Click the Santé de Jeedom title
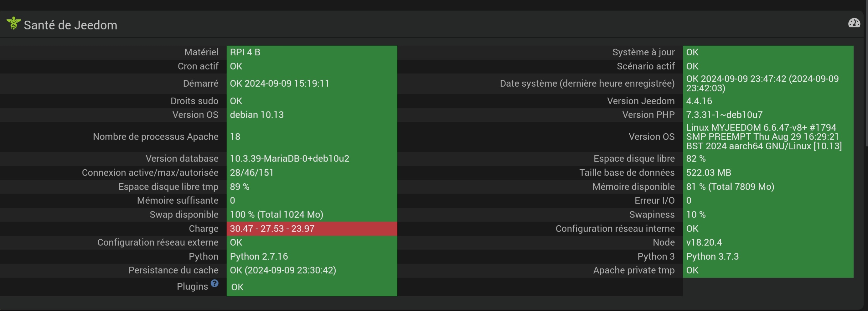 pos(70,25)
